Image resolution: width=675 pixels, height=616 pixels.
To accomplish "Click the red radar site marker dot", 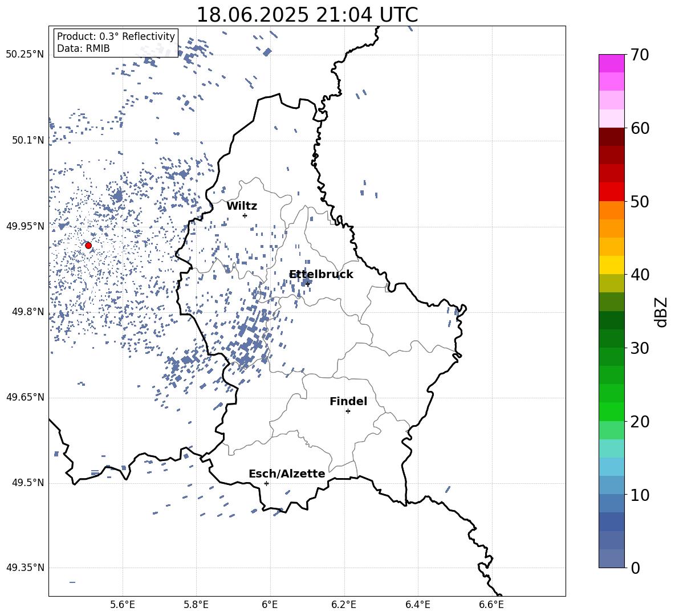I will [88, 246].
